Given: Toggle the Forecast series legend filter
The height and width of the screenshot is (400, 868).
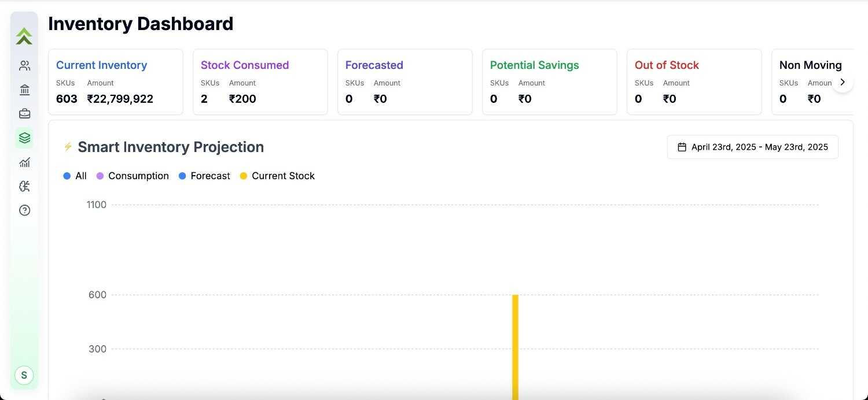Looking at the screenshot, I should (204, 176).
